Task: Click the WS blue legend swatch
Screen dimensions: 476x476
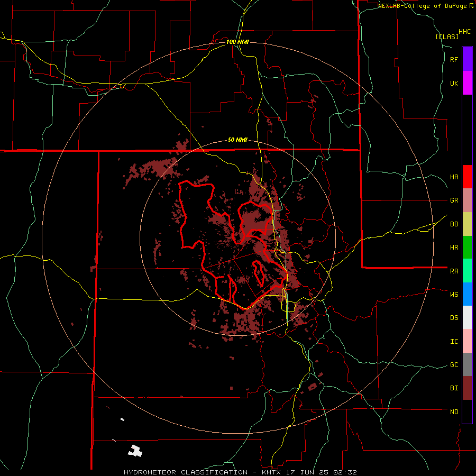Action: tap(467, 294)
